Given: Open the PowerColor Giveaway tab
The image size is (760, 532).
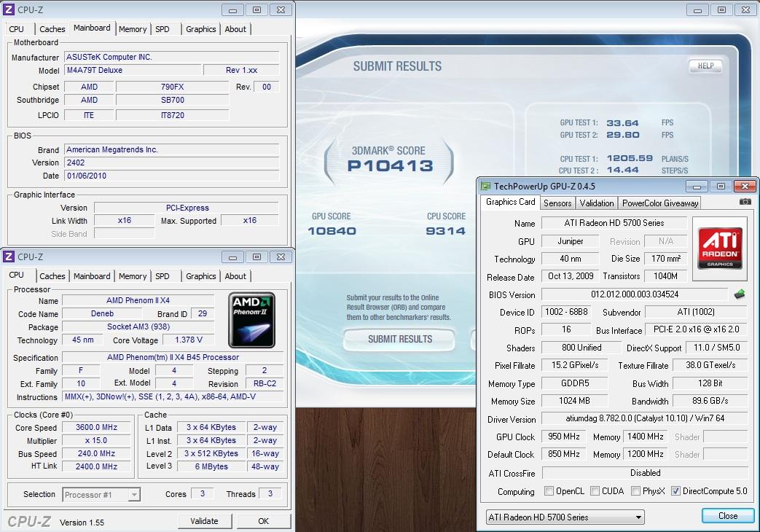Looking at the screenshot, I should pos(660,203).
